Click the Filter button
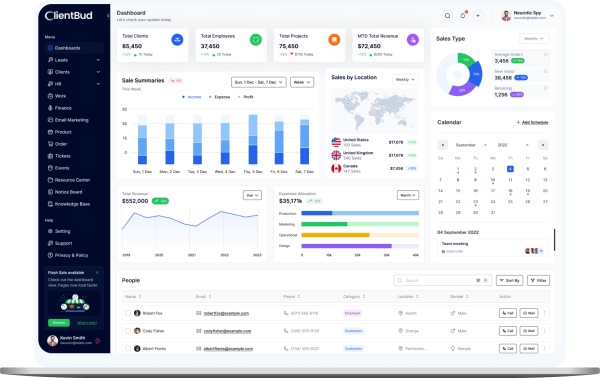The image size is (600, 378). pyautogui.click(x=538, y=280)
